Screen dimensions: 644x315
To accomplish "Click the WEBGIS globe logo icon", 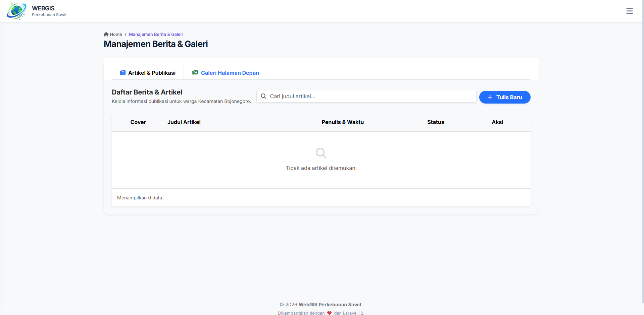I will coord(16,11).
